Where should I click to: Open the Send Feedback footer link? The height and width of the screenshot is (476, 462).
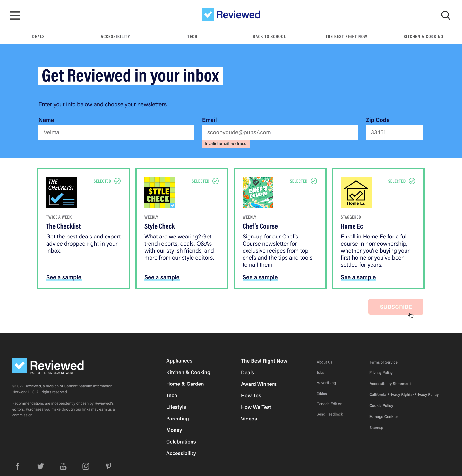[330, 414]
